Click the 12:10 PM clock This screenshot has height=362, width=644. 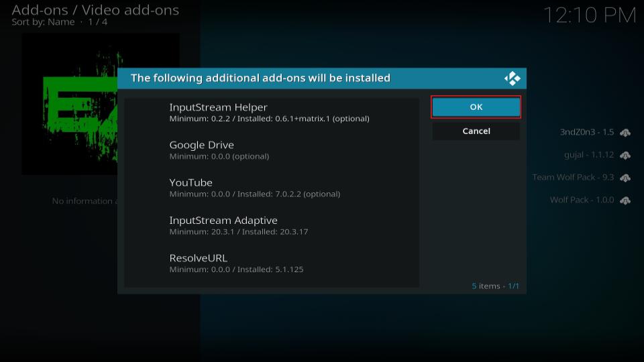pos(590,15)
